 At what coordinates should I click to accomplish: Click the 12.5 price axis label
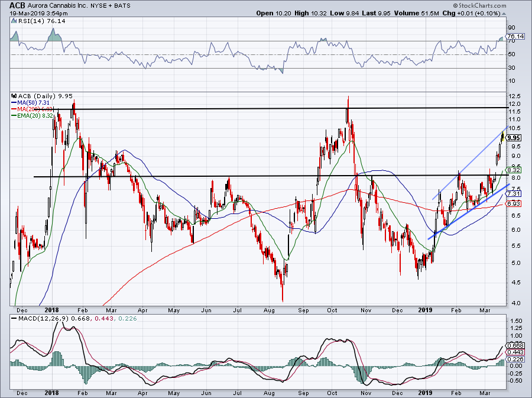(x=514, y=96)
